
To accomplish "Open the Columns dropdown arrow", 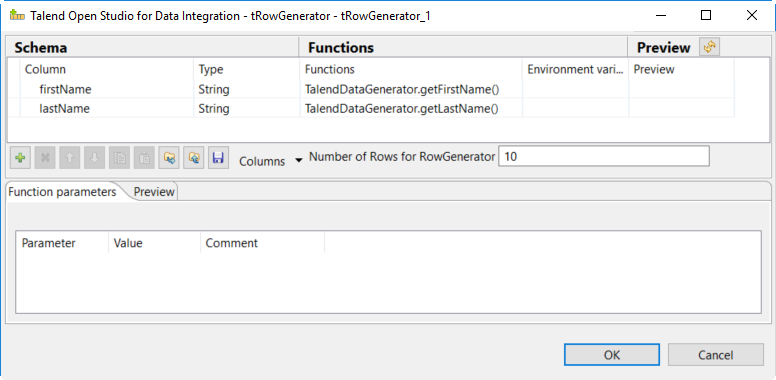I will [298, 160].
